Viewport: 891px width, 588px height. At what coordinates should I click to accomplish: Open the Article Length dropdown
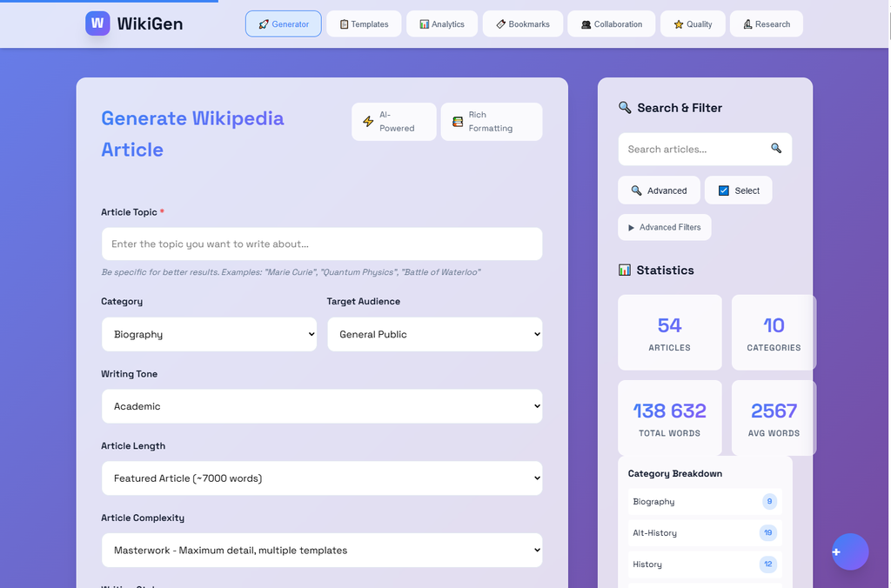coord(321,478)
